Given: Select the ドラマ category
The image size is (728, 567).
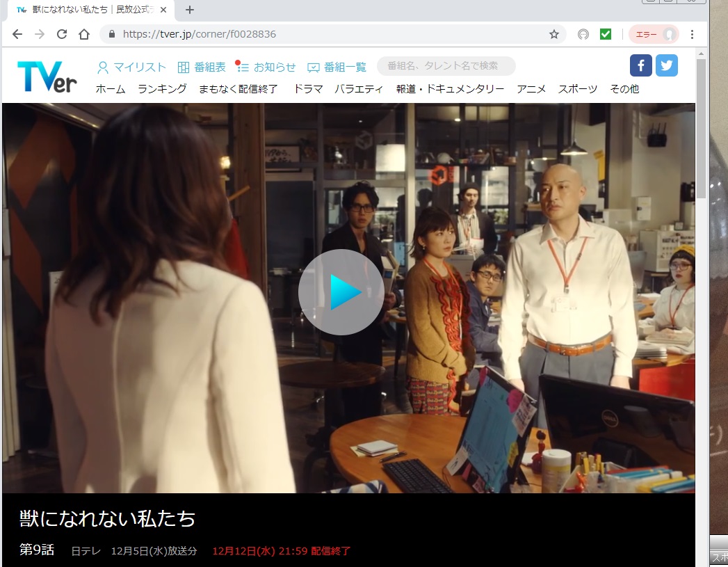Looking at the screenshot, I should click(308, 89).
